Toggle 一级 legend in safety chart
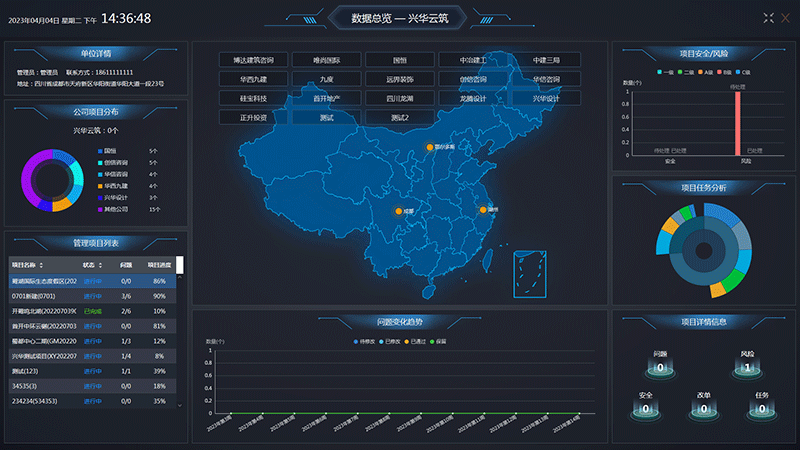This screenshot has height=450, width=800. coord(665,72)
